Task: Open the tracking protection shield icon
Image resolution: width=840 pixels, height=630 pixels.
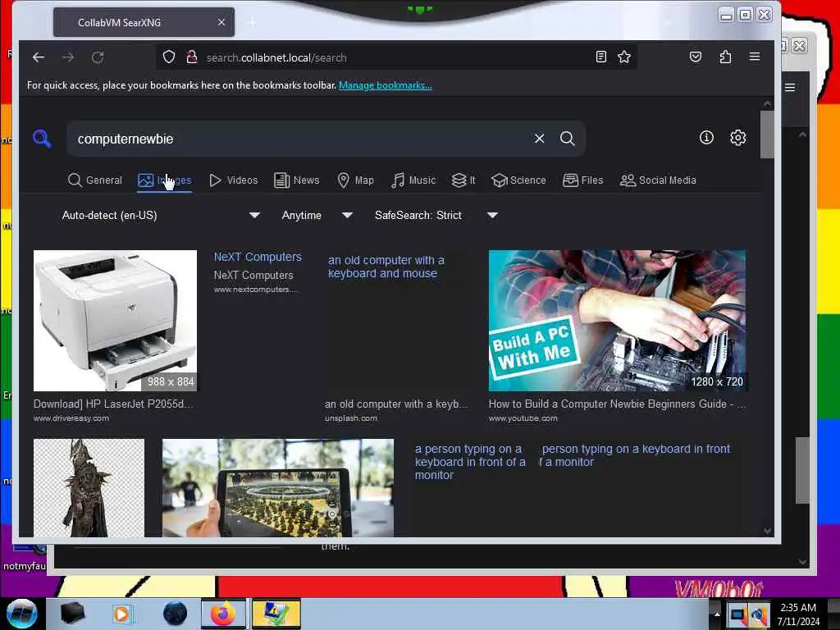Action: pos(169,57)
